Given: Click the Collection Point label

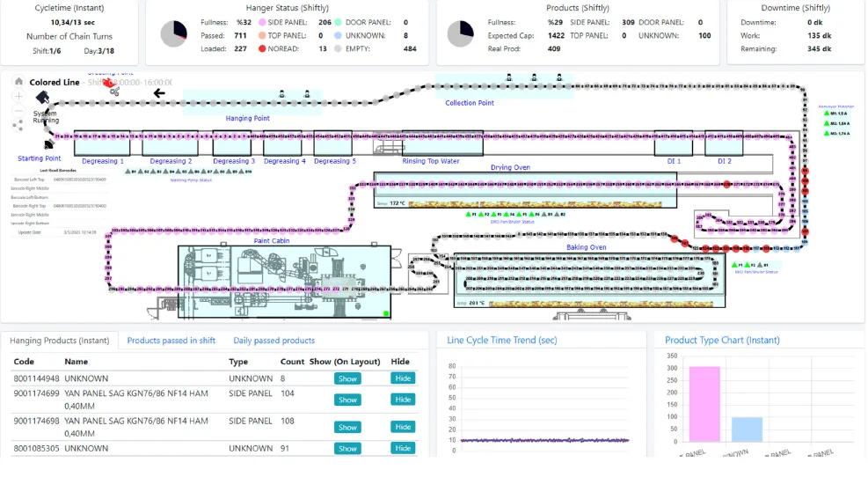Looking at the screenshot, I should coord(470,103).
